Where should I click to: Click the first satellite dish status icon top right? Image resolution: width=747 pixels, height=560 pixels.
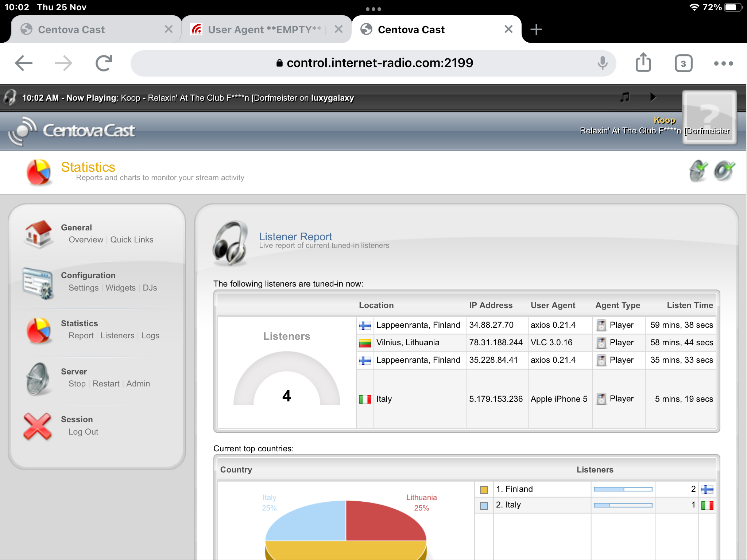(x=698, y=171)
